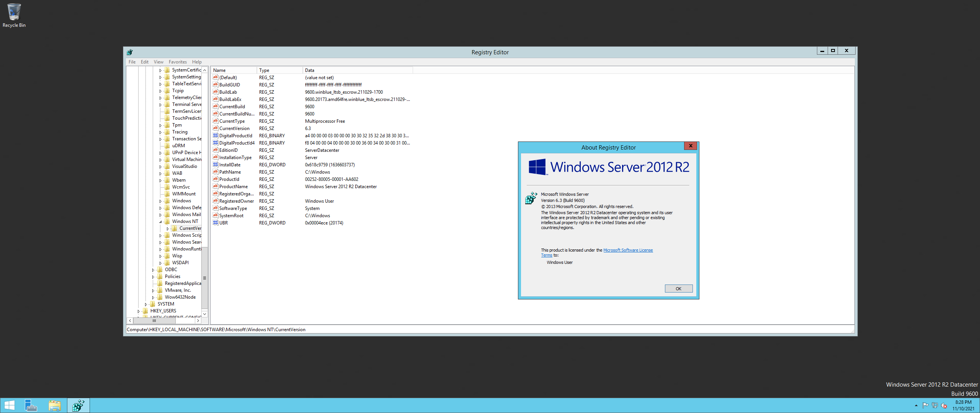Viewport: 980px width, 413px height.
Task: Open the Recycle Bin desktop icon
Action: [14, 15]
